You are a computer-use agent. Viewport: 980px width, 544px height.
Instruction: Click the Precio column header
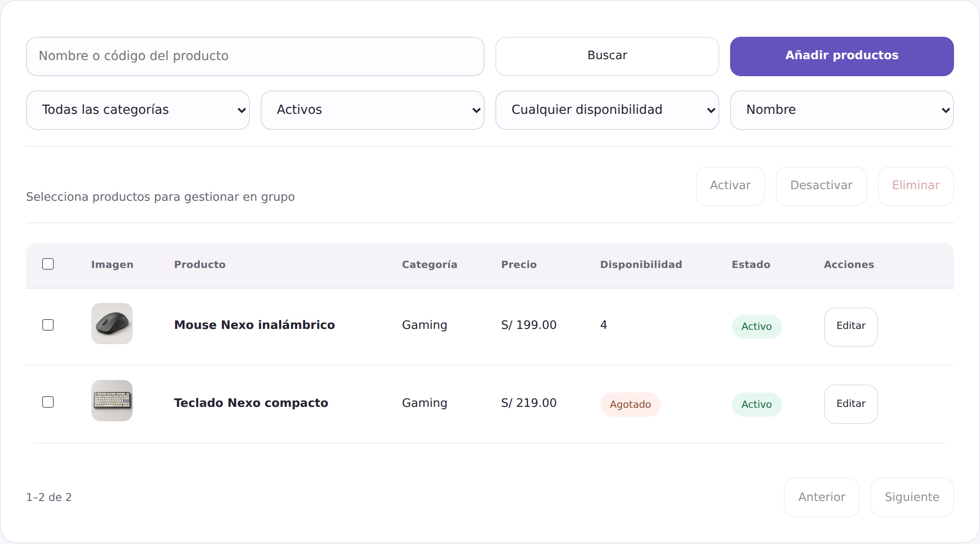[519, 264]
